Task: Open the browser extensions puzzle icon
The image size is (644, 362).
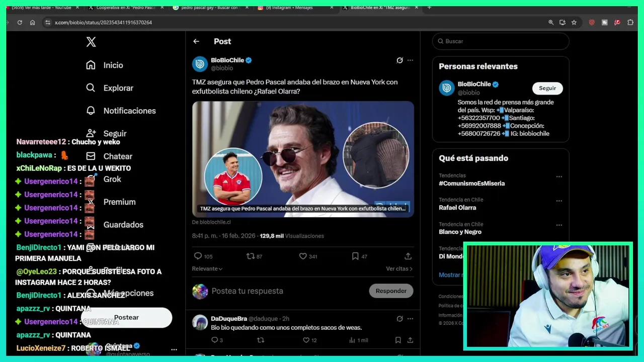Action: pos(630,22)
